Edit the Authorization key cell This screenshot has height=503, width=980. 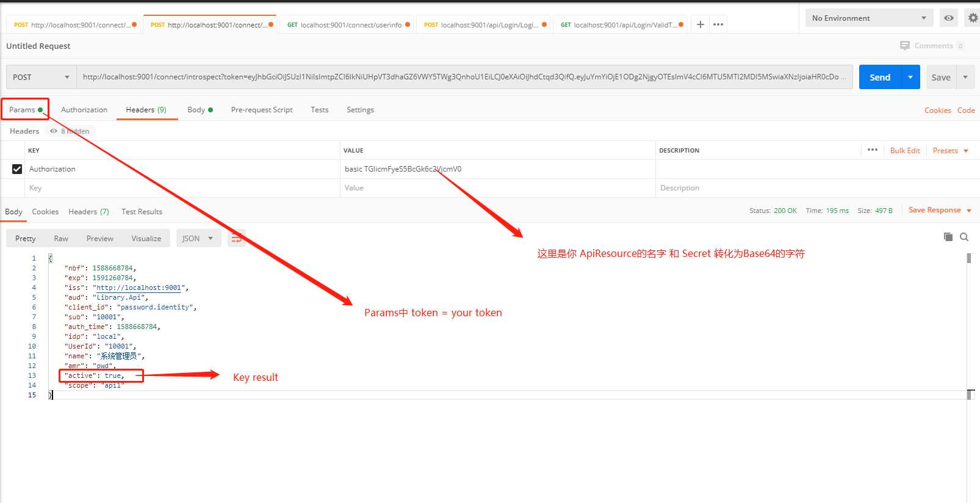tap(182, 169)
